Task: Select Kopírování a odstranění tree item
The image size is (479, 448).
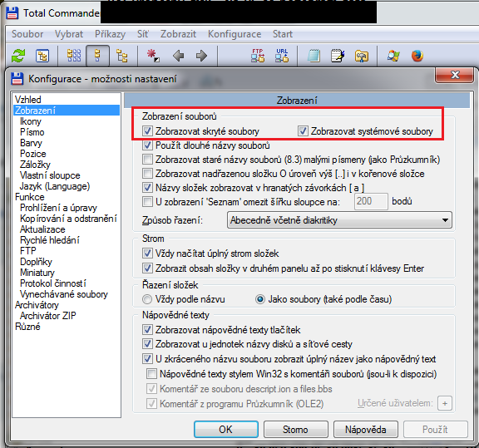Action: (68, 219)
